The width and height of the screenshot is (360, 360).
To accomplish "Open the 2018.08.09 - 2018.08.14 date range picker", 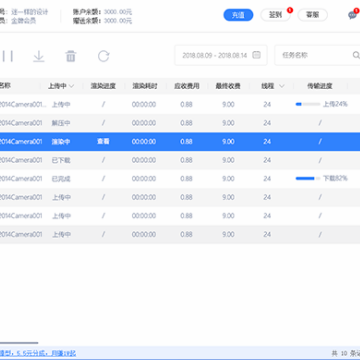I will [x=221, y=55].
